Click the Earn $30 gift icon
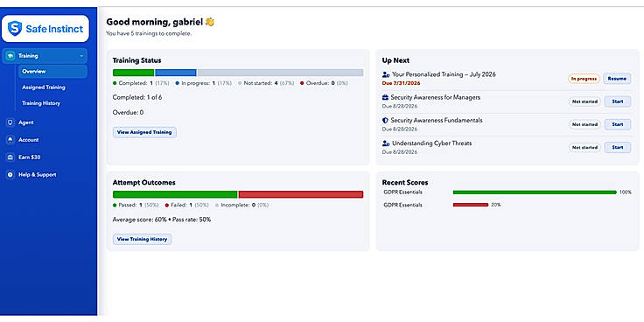 click(x=10, y=157)
